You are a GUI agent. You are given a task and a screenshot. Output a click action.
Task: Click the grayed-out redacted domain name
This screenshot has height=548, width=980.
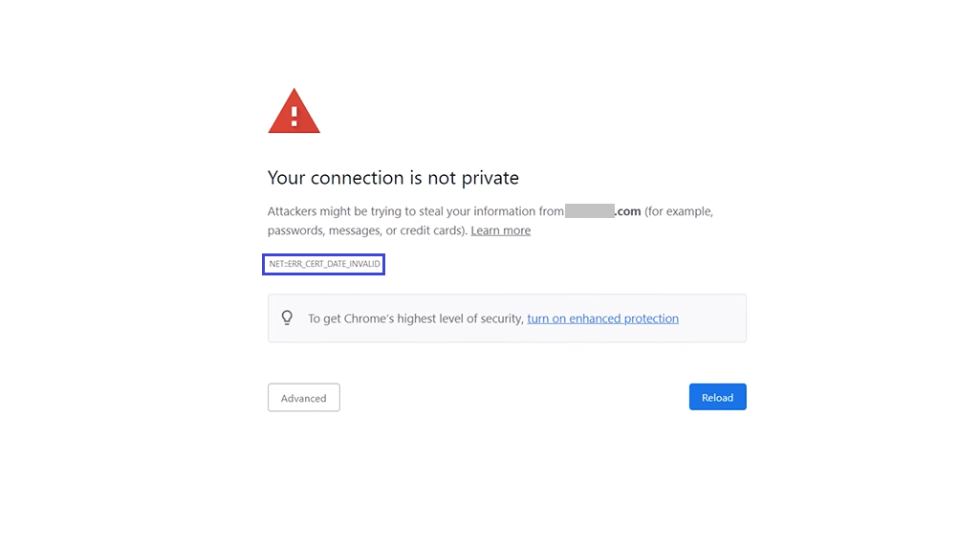pyautogui.click(x=589, y=211)
